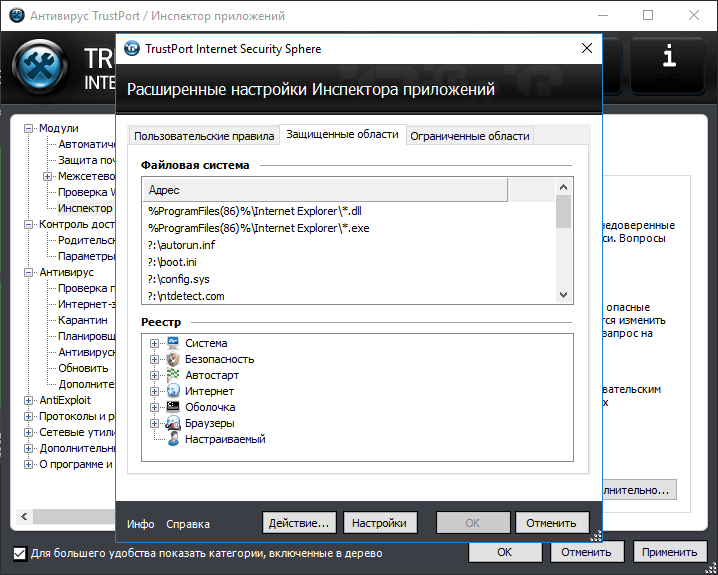Expand the AntiExploit tree node
This screenshot has height=575, width=718.
28,401
